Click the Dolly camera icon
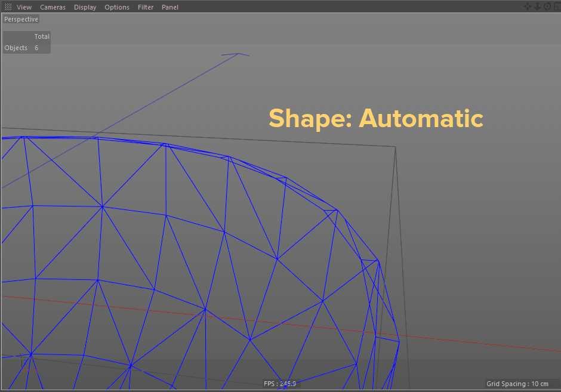The width and height of the screenshot is (561, 392). [538, 7]
